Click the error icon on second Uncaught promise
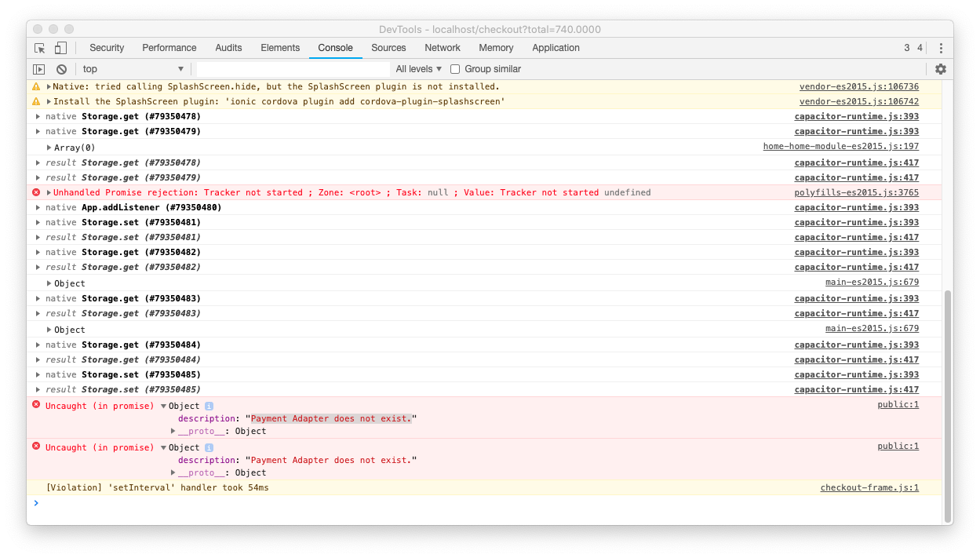 pos(36,447)
